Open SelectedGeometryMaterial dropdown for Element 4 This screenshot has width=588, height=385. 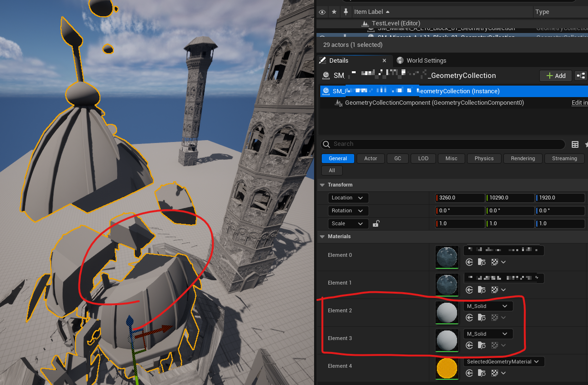click(x=504, y=362)
